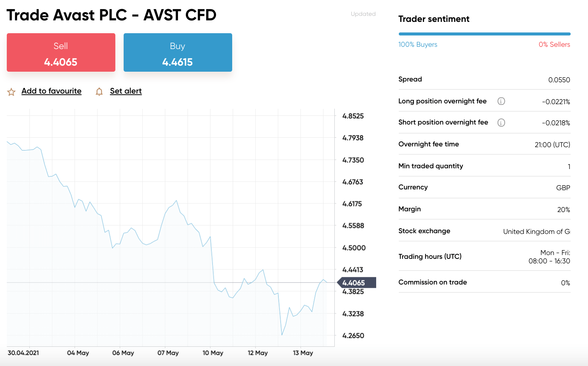Select the 0% Sellers label
Viewport: 588px width, 366px height.
pyautogui.click(x=554, y=45)
